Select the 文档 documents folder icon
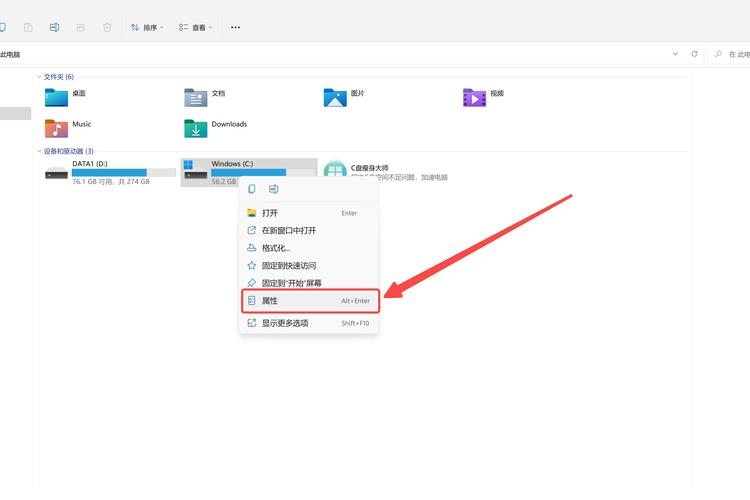 pyautogui.click(x=196, y=98)
